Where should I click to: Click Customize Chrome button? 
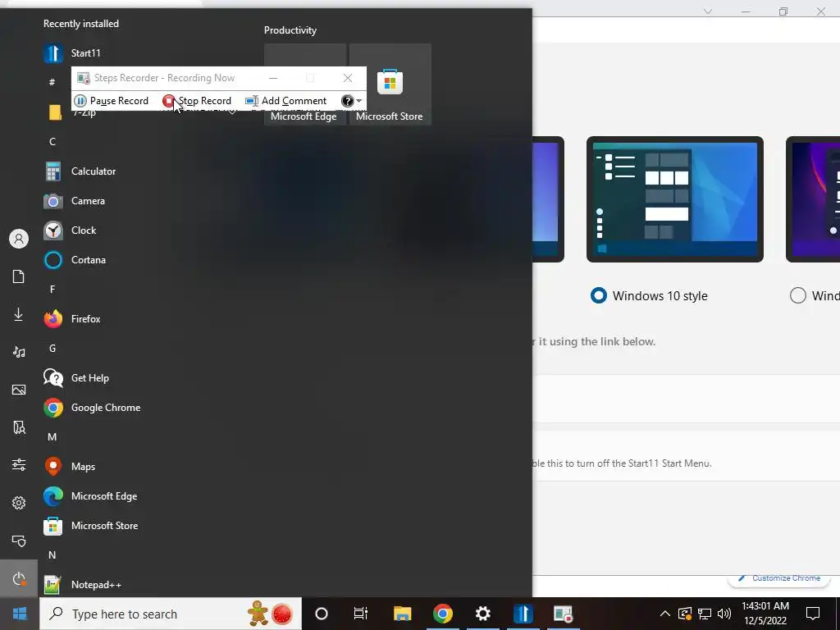pyautogui.click(x=779, y=578)
